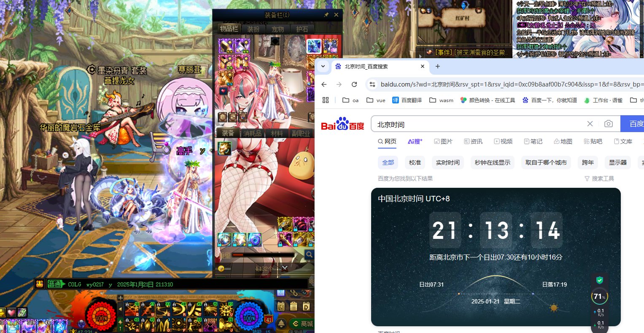Screen dimensions: 644x333
Task: Click the inventory search magnifier icon
Action: pyautogui.click(x=310, y=254)
